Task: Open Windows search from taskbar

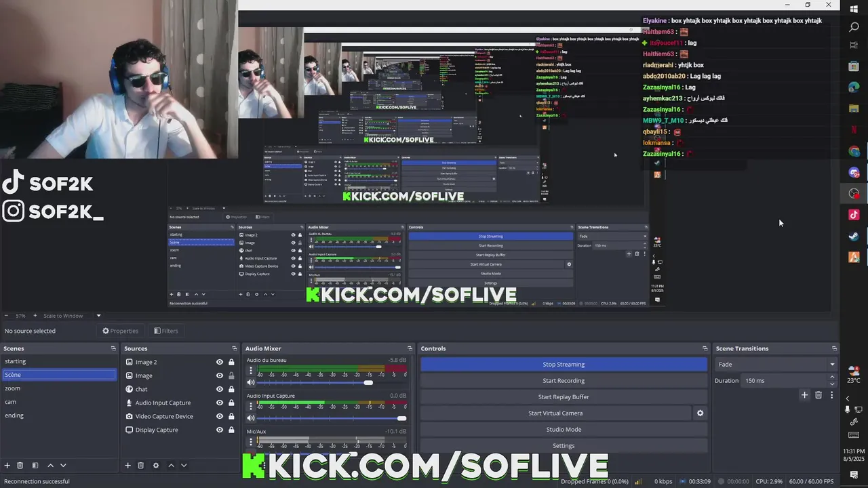Action: 854,27
